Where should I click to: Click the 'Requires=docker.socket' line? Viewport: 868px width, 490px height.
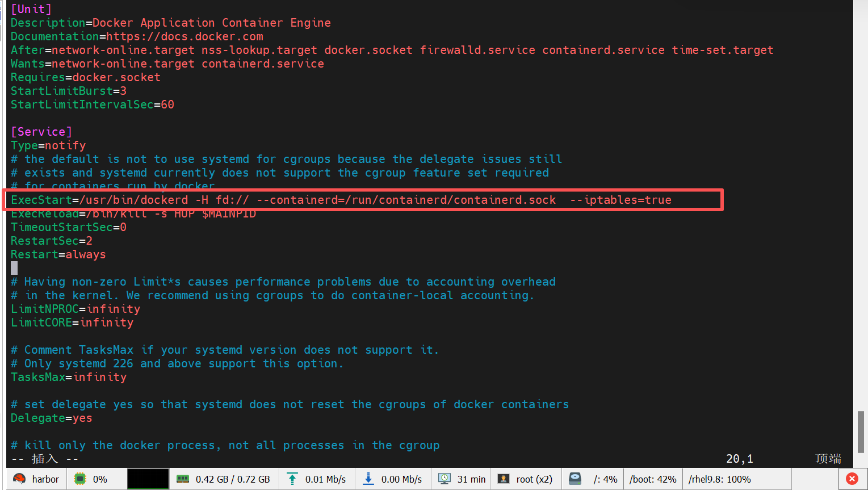[x=86, y=77]
